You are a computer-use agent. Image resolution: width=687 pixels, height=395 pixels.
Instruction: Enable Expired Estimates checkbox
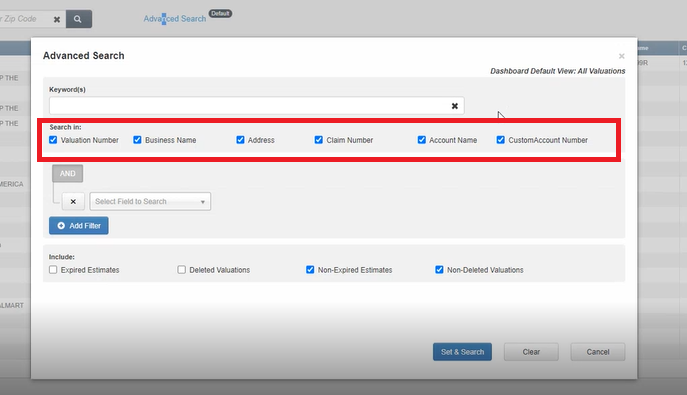click(x=53, y=270)
